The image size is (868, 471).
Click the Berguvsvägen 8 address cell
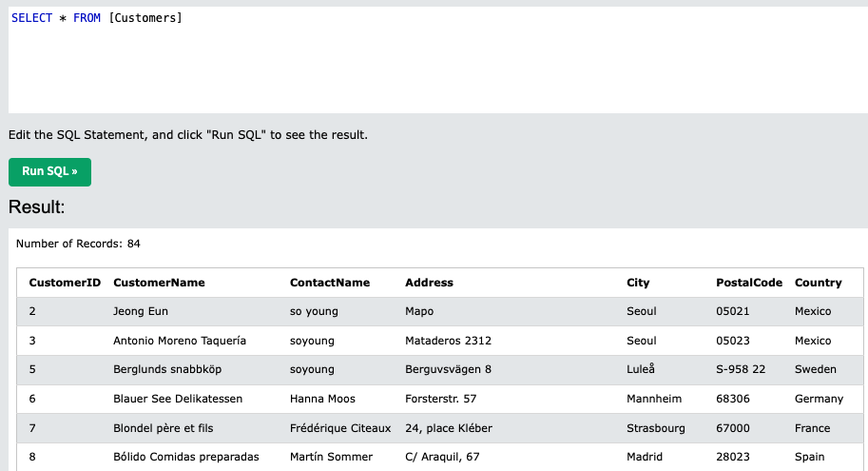pos(449,369)
